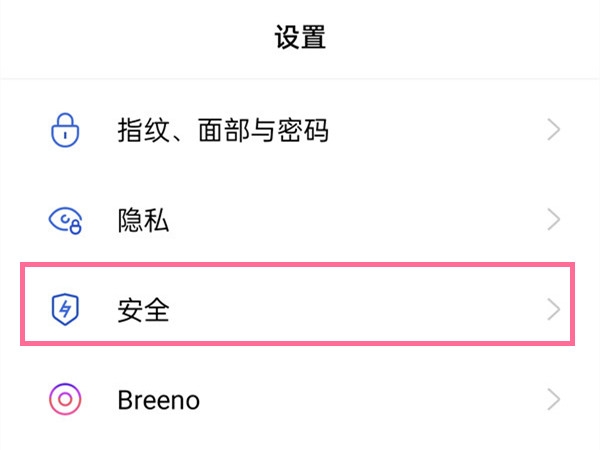Viewport: 600px width, 450px height.
Task: Expand the 隐私 row chevron arrow
Action: (x=554, y=220)
